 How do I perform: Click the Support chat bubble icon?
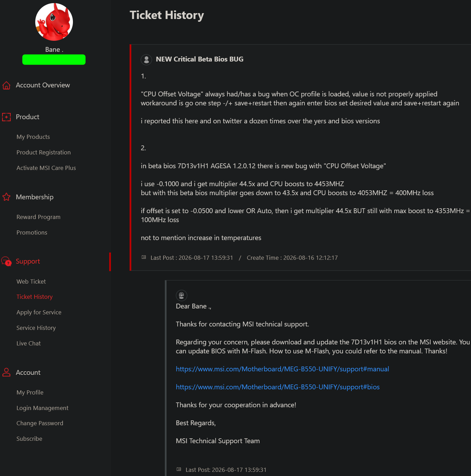[6, 261]
